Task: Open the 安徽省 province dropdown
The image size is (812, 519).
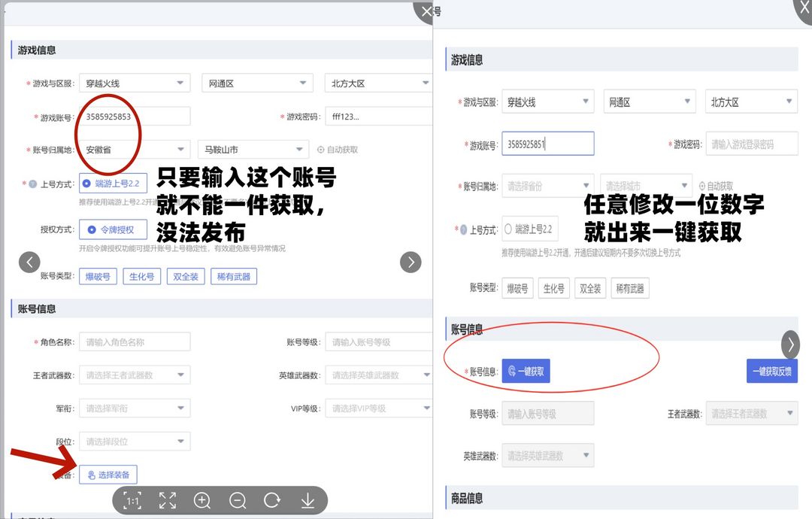Action: (134, 150)
